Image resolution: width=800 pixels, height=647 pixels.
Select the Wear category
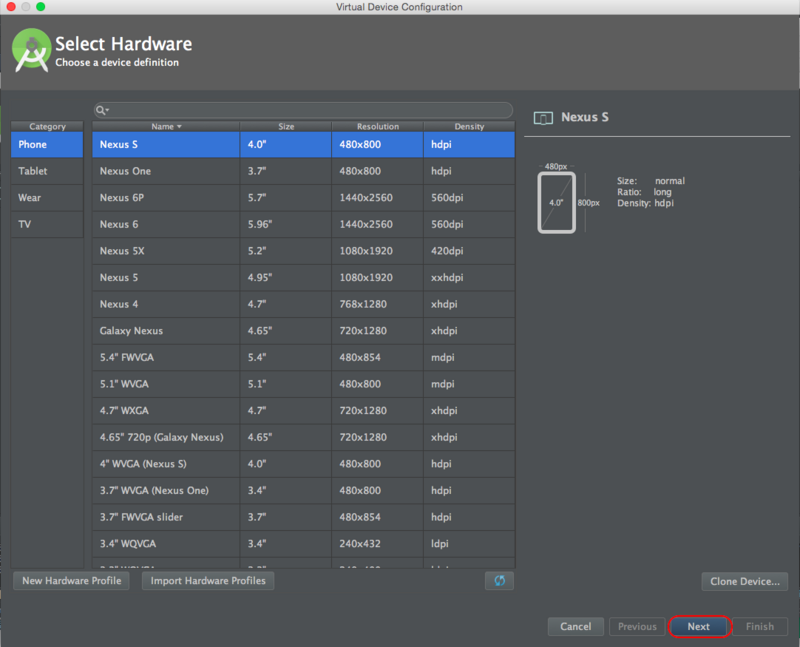pyautogui.click(x=47, y=197)
